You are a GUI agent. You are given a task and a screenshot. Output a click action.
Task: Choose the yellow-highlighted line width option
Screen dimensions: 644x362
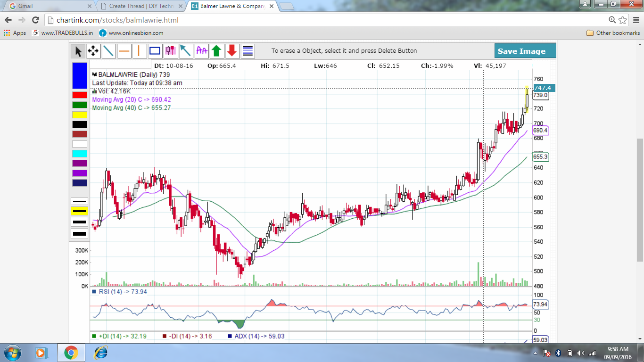pos(79,211)
